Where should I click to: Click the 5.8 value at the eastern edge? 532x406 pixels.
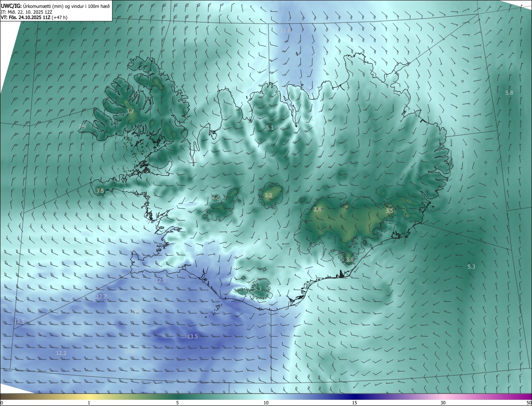tap(509, 93)
